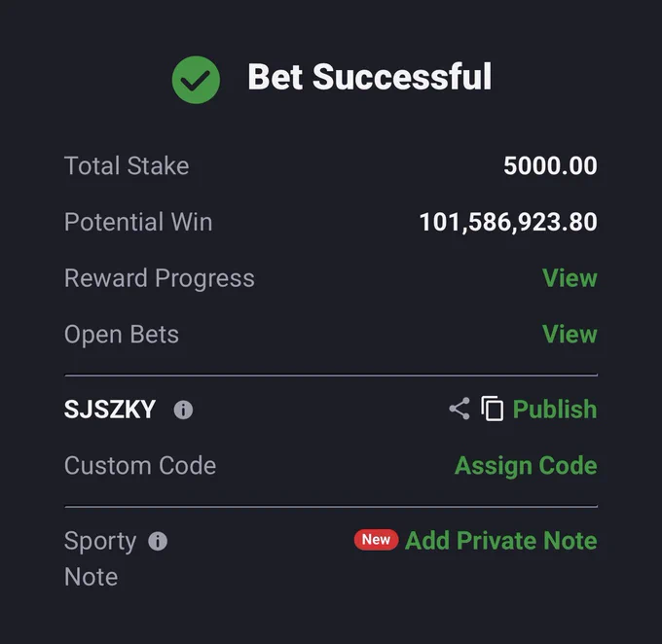Publish the SJSZKY bet code

pyautogui.click(x=555, y=409)
